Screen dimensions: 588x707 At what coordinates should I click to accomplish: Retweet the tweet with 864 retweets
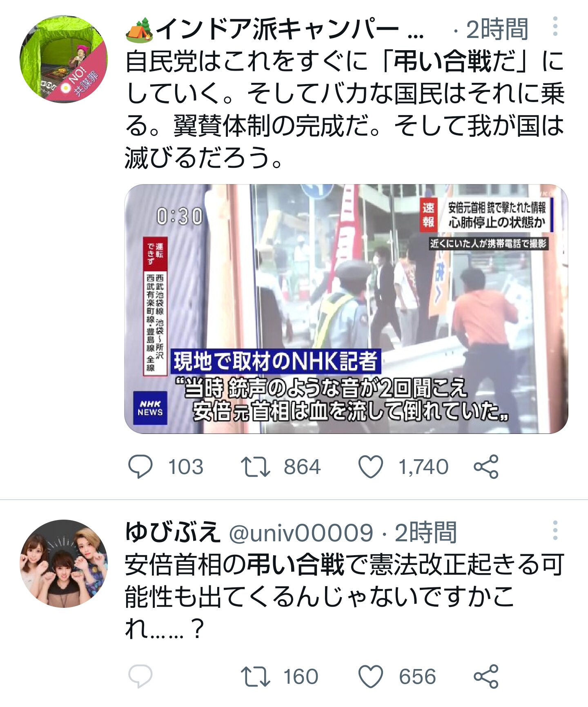point(255,467)
